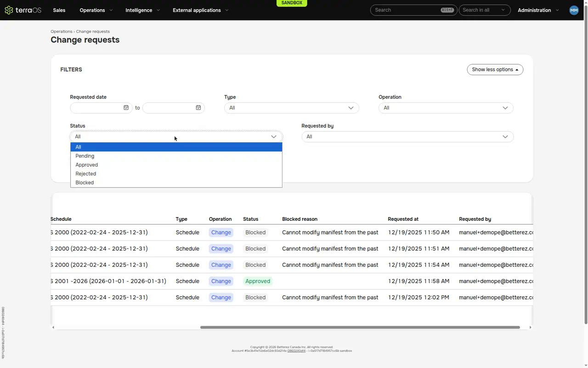Open calendar picker for end requested date
Viewport: 588px width, 368px height.
(198, 108)
